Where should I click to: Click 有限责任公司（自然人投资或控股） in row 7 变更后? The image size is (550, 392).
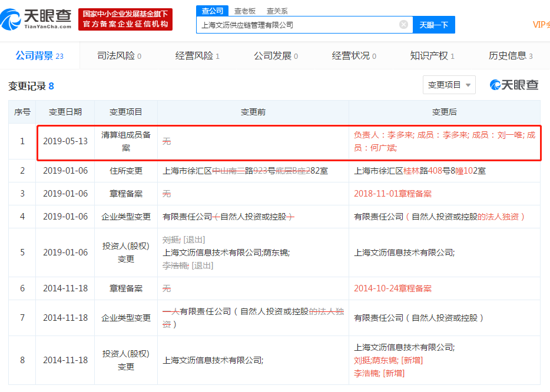tap(419, 318)
